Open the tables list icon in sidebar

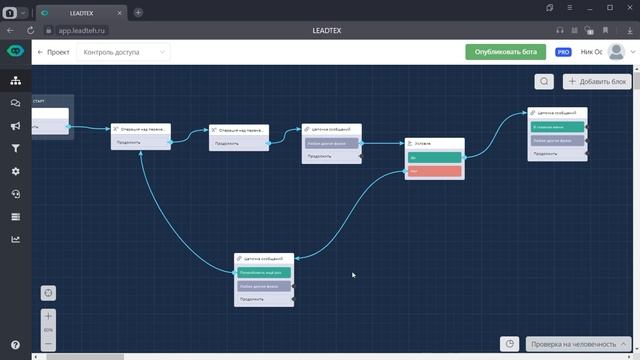[16, 217]
